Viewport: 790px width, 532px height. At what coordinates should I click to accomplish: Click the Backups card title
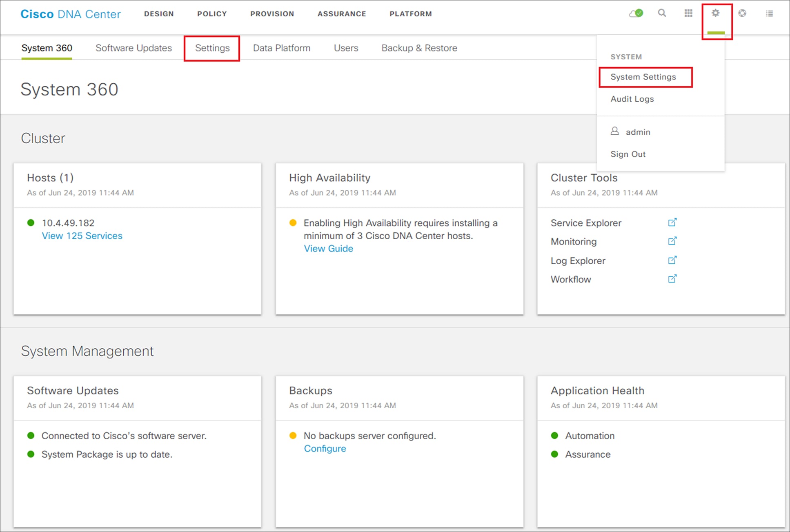311,391
